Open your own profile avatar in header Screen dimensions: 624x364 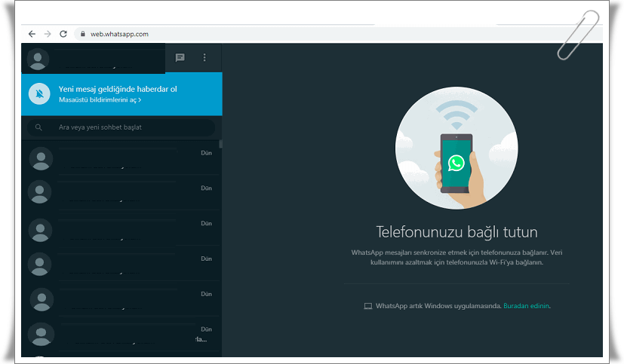click(x=38, y=60)
